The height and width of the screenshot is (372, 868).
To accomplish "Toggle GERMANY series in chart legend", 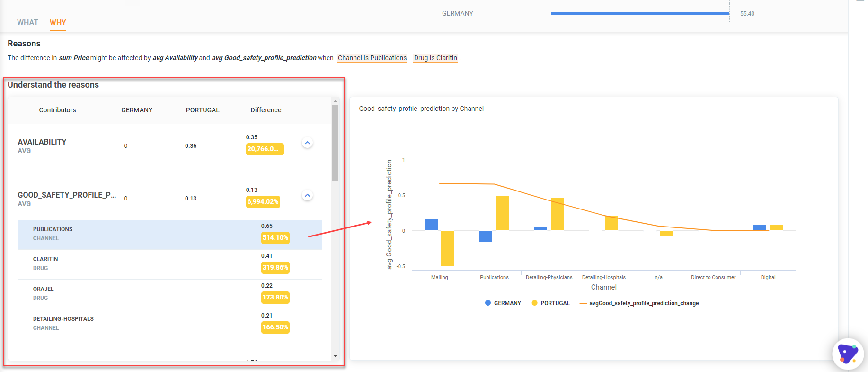I will pos(503,303).
